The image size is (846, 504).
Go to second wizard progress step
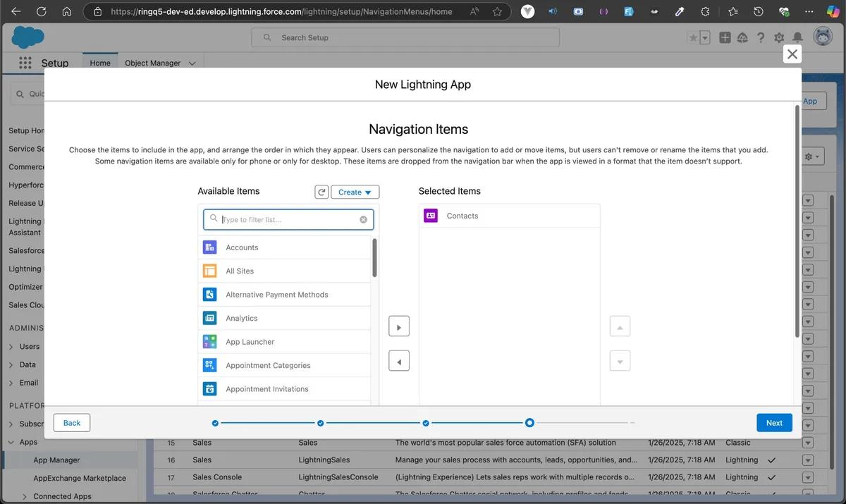320,423
